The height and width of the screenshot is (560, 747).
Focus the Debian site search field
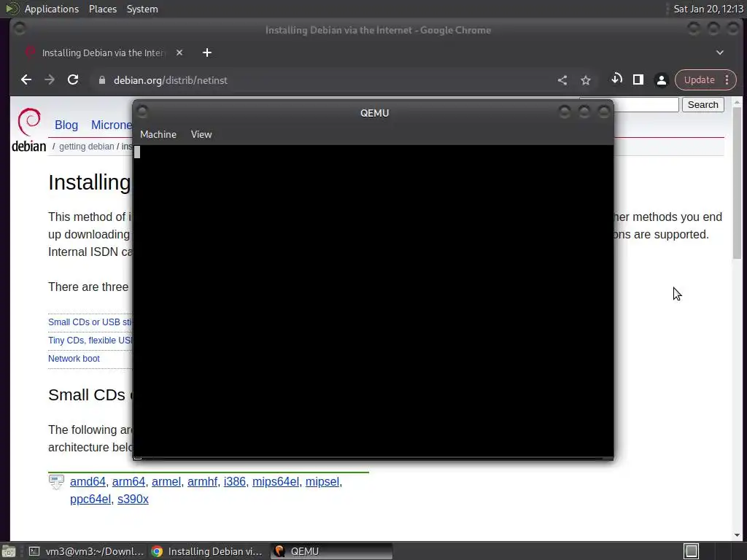[x=646, y=105]
